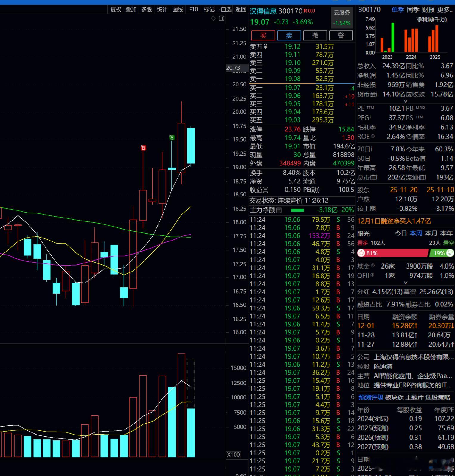Click the 2025(预测) forecast row

point(406,428)
